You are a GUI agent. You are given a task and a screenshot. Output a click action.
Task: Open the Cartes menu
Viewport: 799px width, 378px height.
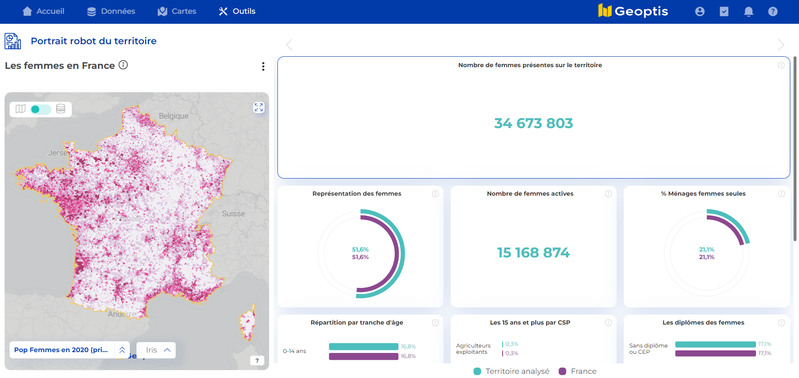pos(177,11)
